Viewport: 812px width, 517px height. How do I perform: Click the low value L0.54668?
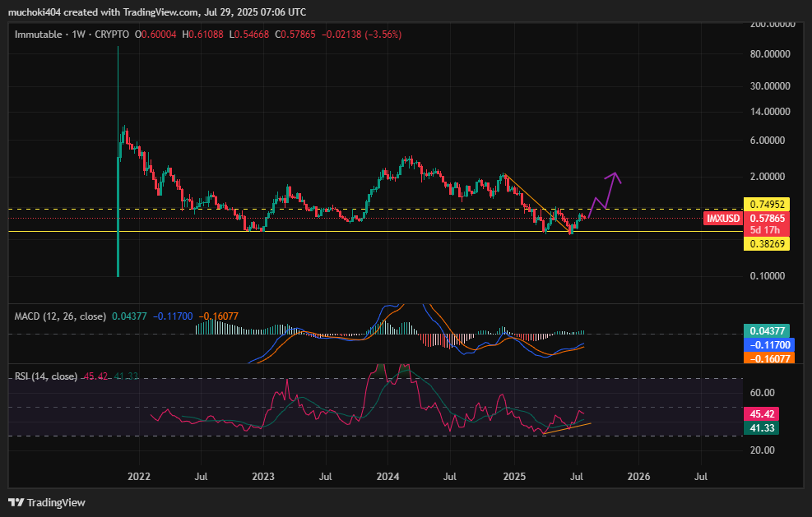pos(248,35)
